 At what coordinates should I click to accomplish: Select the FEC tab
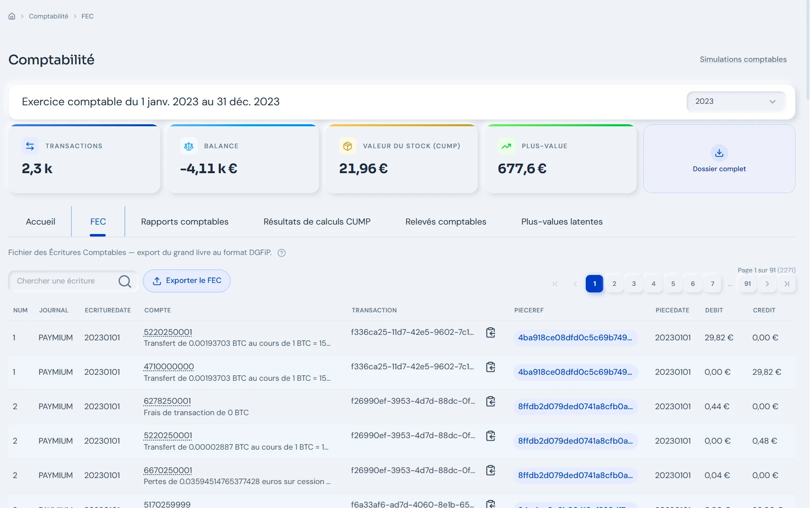coord(98,222)
